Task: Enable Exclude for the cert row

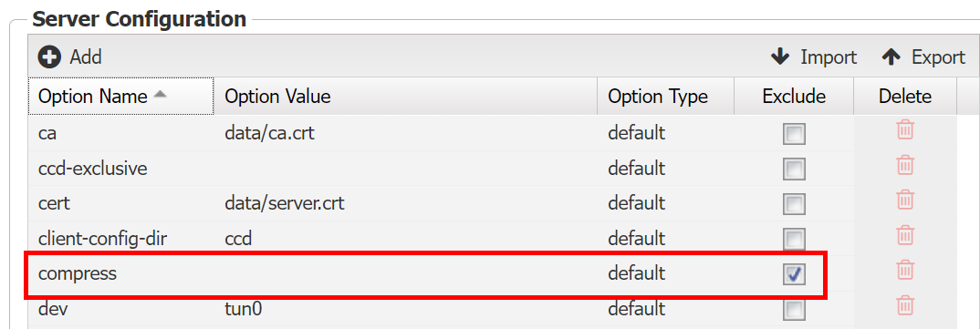Action: (794, 203)
